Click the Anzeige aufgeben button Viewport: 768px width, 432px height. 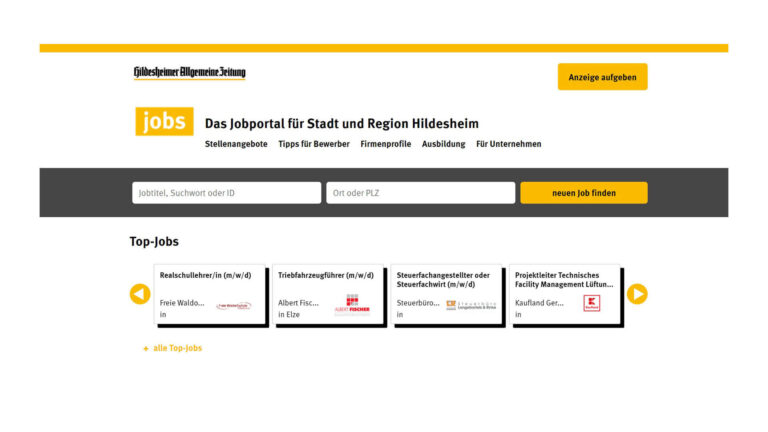coord(602,77)
